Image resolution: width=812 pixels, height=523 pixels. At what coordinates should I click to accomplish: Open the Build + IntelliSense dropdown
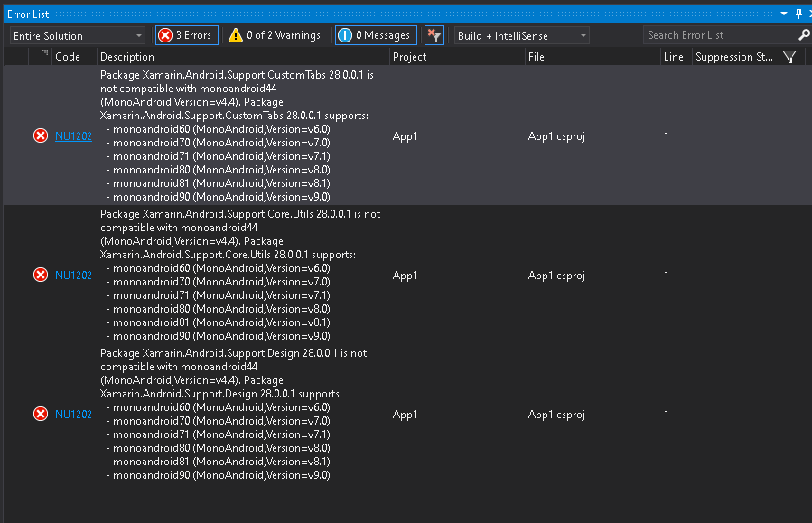click(521, 36)
